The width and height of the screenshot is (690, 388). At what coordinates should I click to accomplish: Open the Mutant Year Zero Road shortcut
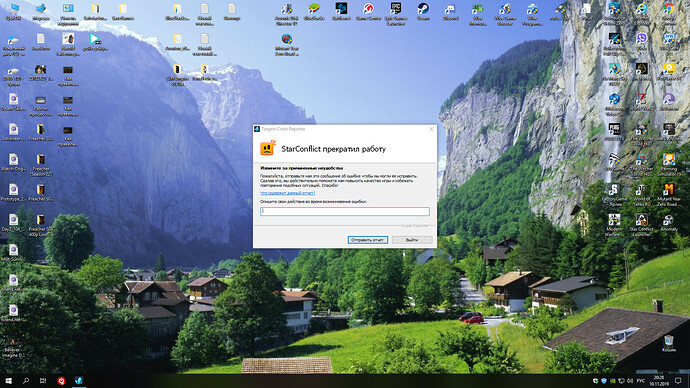pyautogui.click(x=668, y=195)
